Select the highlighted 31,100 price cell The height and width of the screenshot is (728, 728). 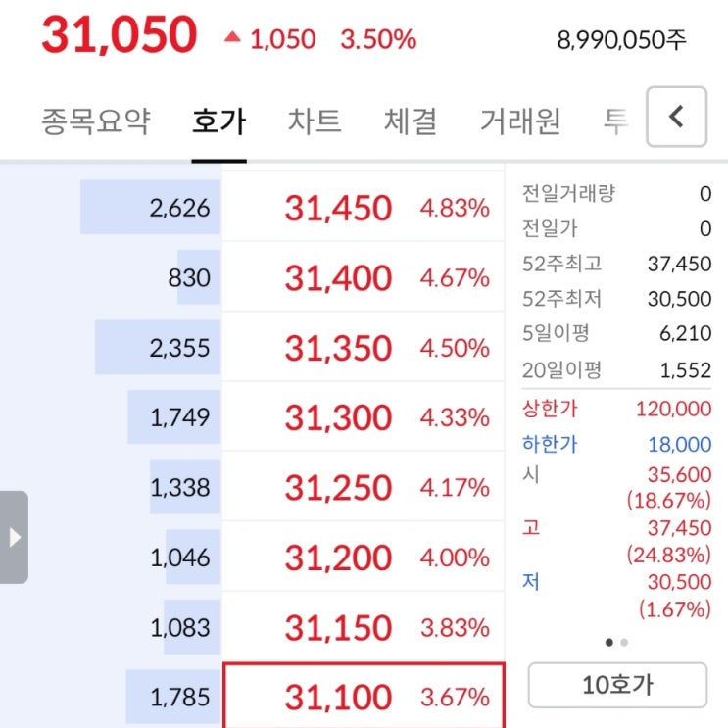[x=364, y=697]
